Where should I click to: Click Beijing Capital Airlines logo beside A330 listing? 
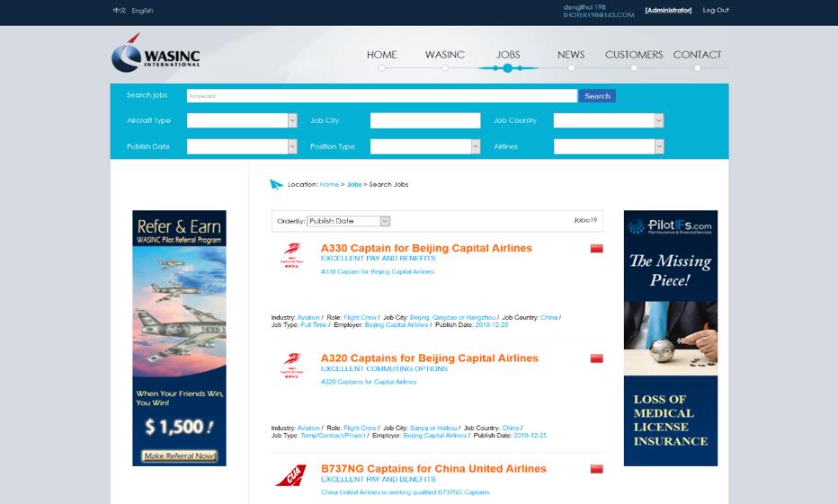pos(291,254)
